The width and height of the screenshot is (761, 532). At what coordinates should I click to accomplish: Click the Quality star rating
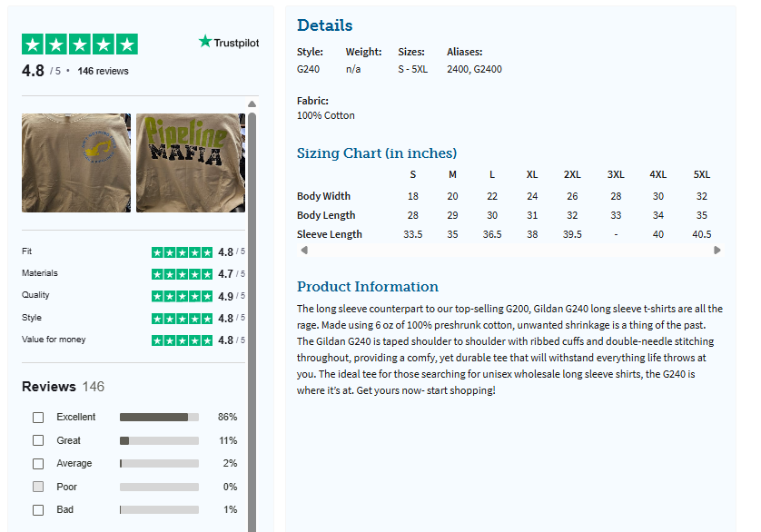(182, 296)
